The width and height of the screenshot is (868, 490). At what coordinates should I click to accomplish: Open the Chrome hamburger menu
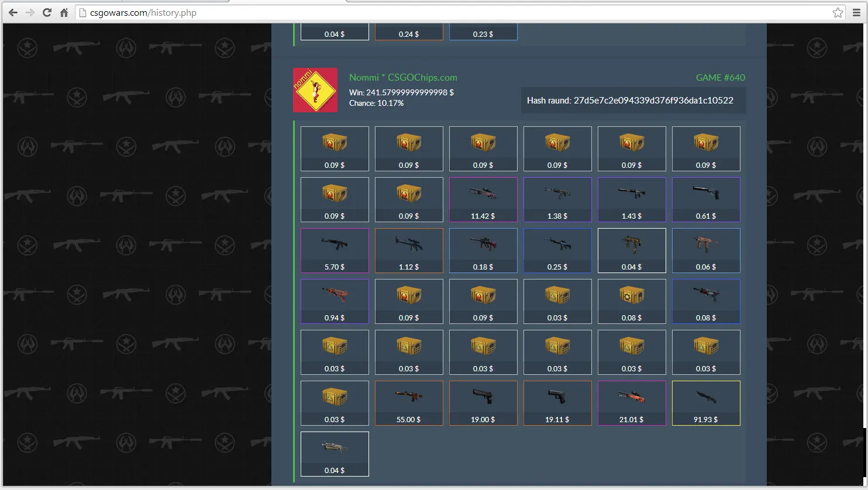857,12
